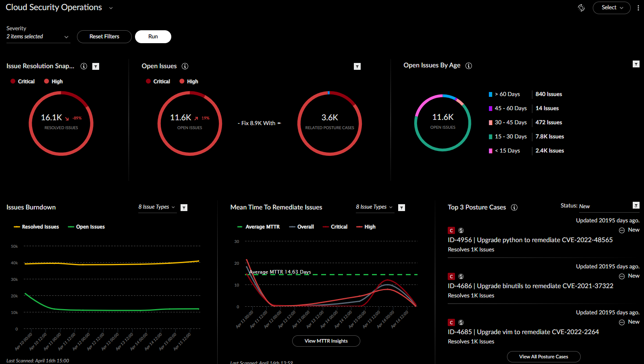This screenshot has width=644, height=364.
Task: Click the 840 Issues value
Action: 549,94
